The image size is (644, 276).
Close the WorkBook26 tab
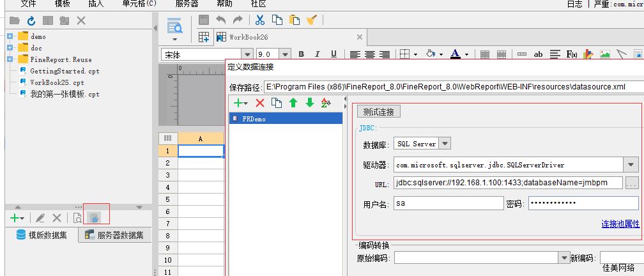point(359,37)
